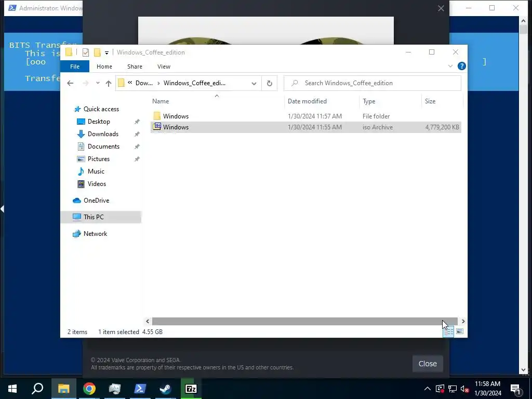This screenshot has height=399, width=532.
Task: Open PowerShell from the taskbar
Action: tap(140, 389)
